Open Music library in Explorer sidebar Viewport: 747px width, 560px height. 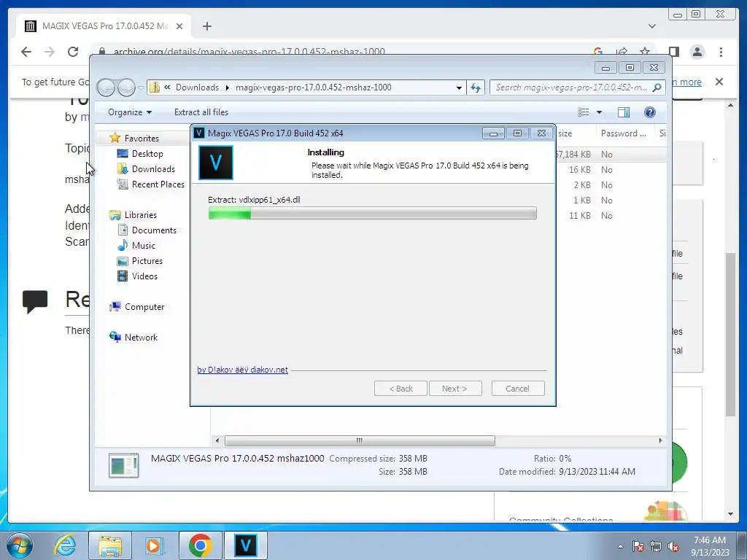point(144,245)
